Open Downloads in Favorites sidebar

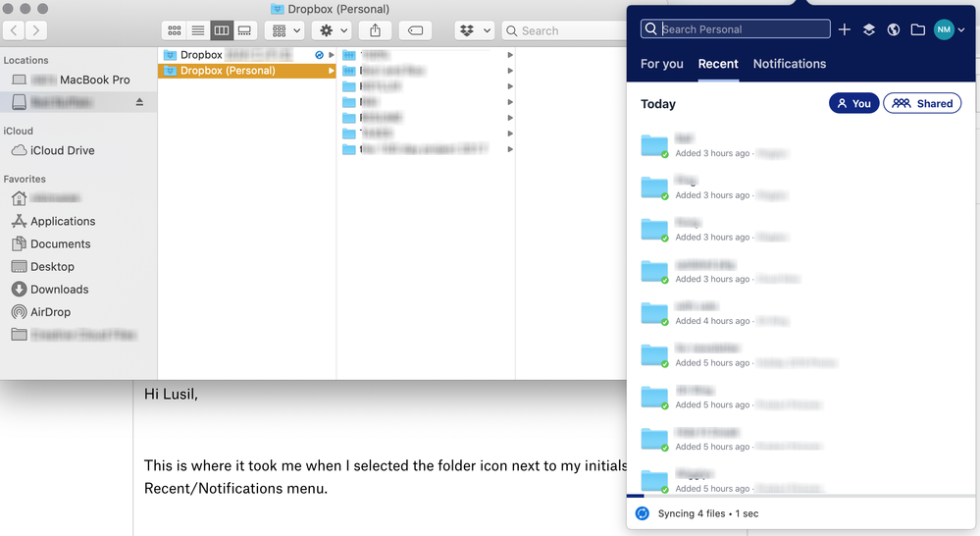78,289
